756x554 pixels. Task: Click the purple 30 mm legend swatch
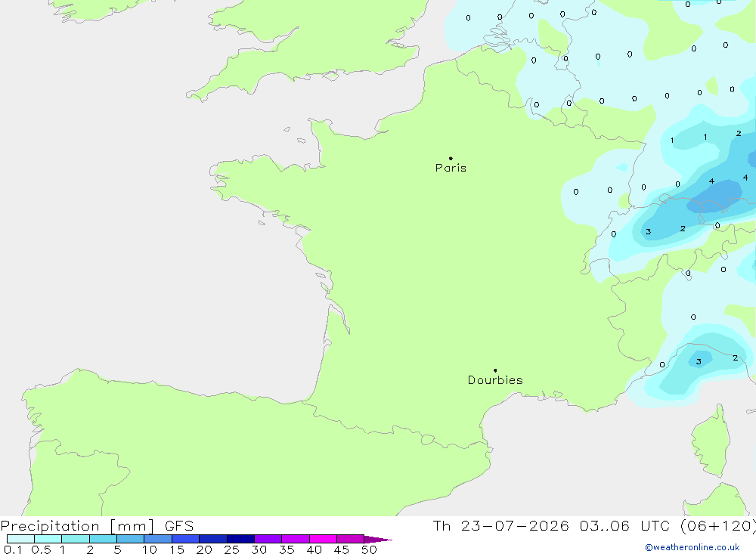268,539
